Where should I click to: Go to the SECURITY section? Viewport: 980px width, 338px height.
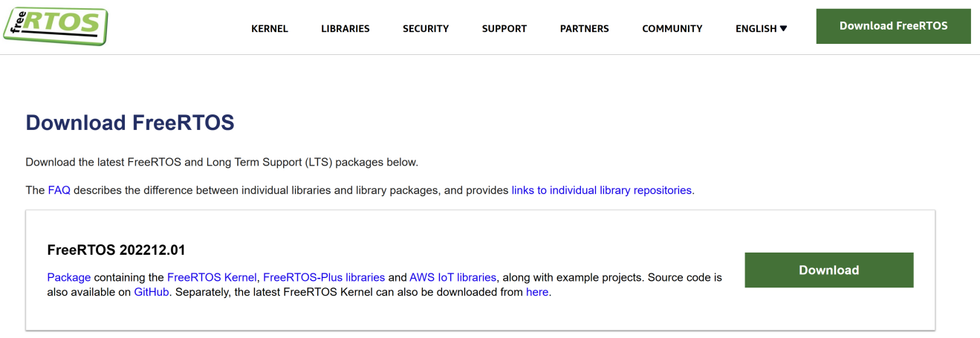click(x=426, y=29)
